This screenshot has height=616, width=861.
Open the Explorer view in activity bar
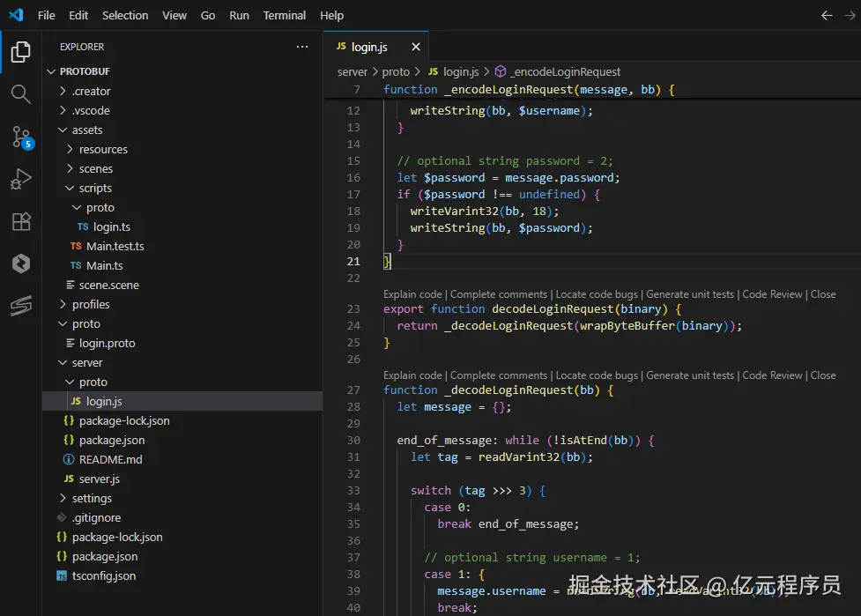(21, 52)
